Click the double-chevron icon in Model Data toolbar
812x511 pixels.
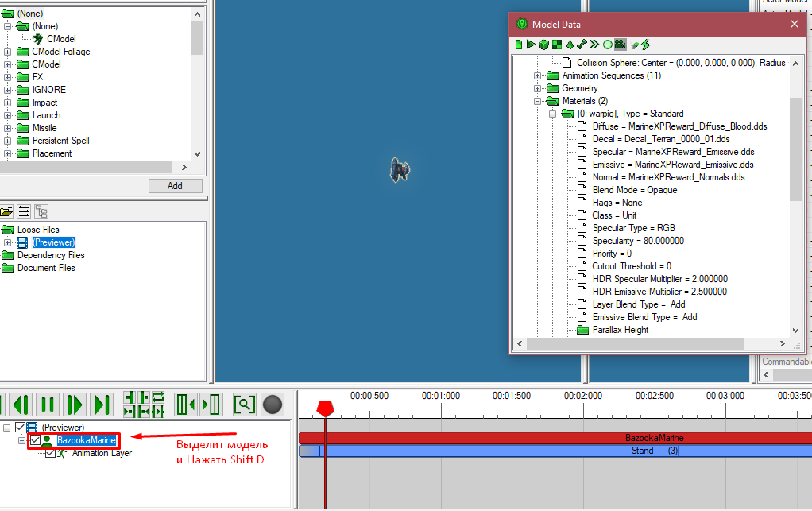coord(594,45)
